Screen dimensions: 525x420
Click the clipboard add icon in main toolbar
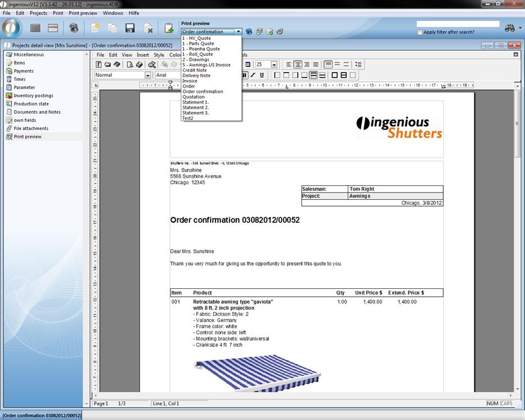168,28
